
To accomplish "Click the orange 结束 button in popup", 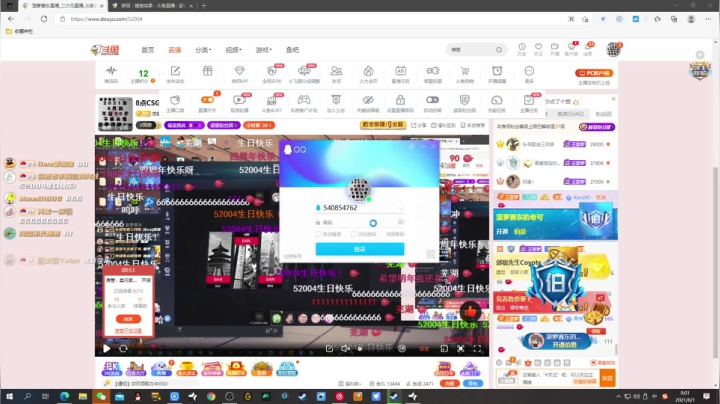I will (128, 319).
